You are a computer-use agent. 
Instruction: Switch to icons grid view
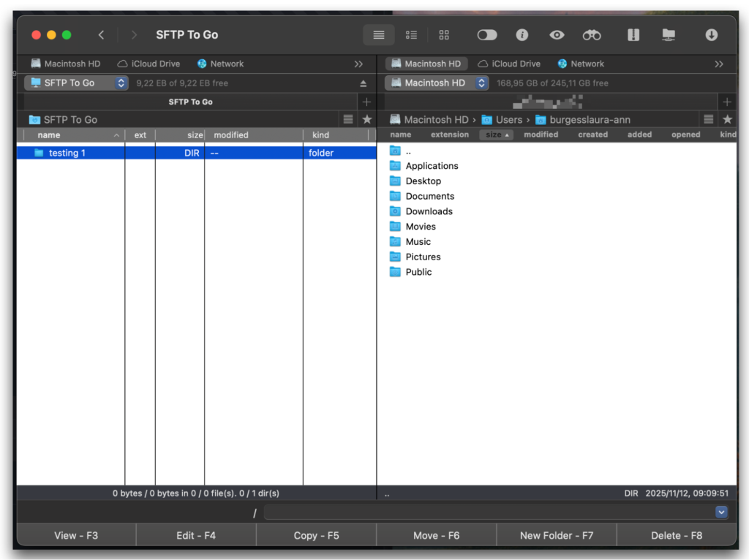point(444,35)
